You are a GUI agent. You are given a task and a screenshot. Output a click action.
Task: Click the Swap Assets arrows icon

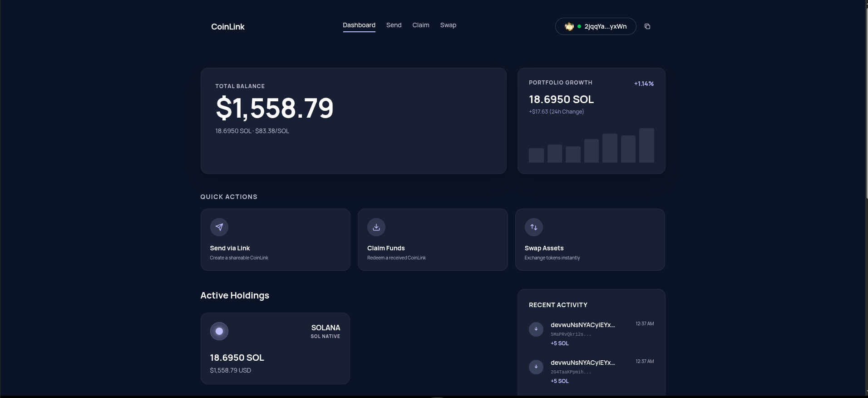534,227
